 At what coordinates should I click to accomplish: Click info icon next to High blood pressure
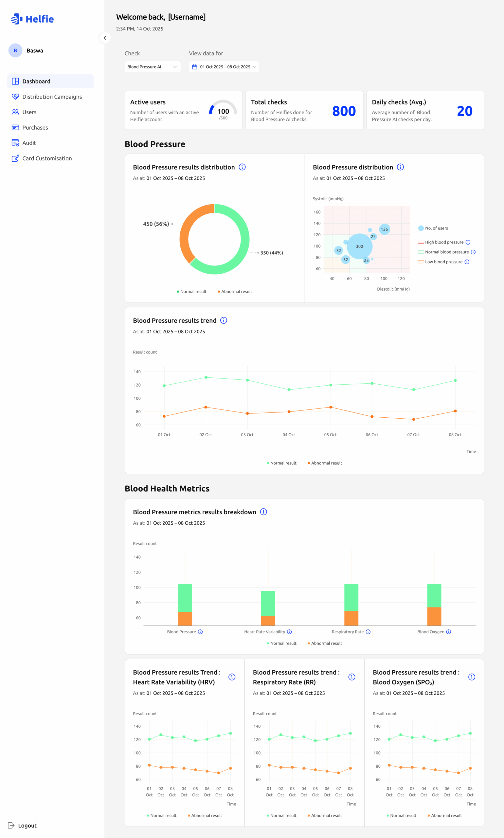pos(468,242)
